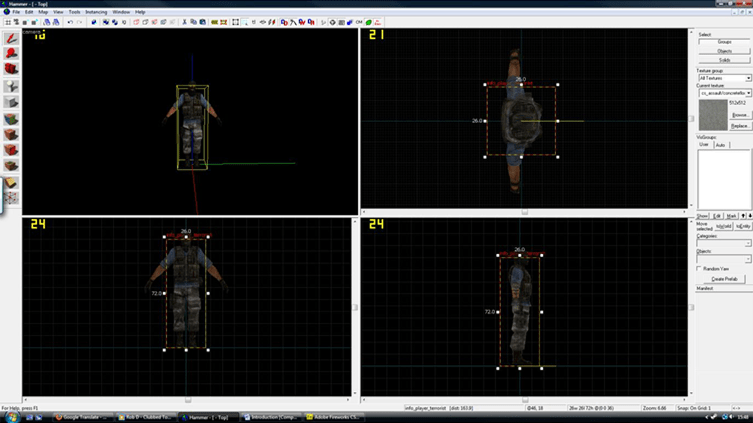Click the Hide Unselected Objects icon

click(145, 22)
